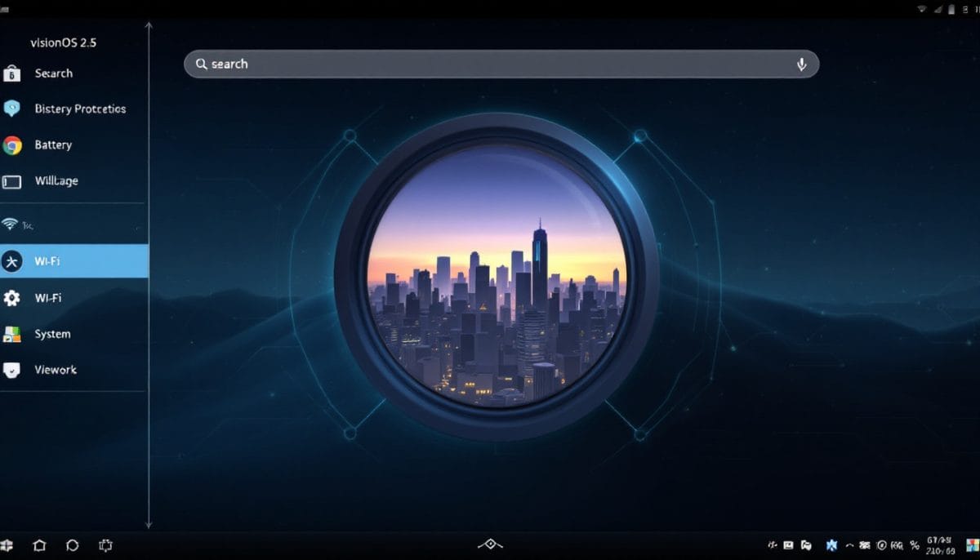The image size is (980, 560).
Task: Click the sidebar scroll up arrow
Action: tap(149, 26)
